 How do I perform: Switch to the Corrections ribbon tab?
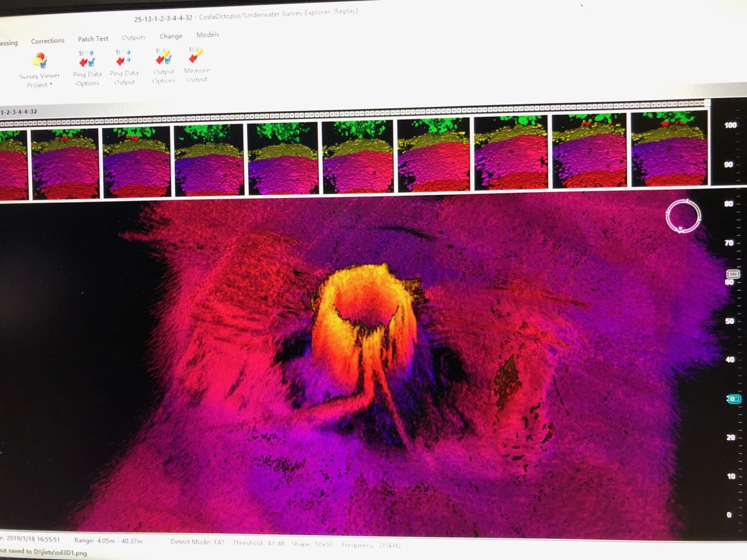click(48, 40)
